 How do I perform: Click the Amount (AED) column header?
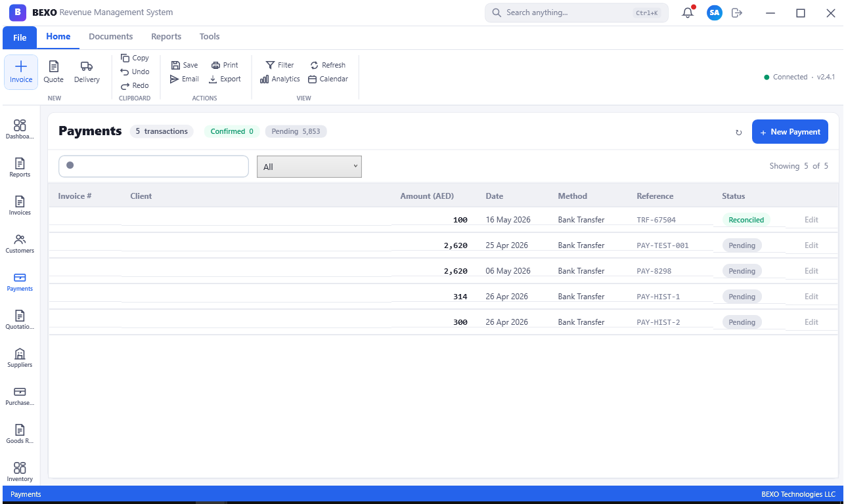[x=427, y=196]
